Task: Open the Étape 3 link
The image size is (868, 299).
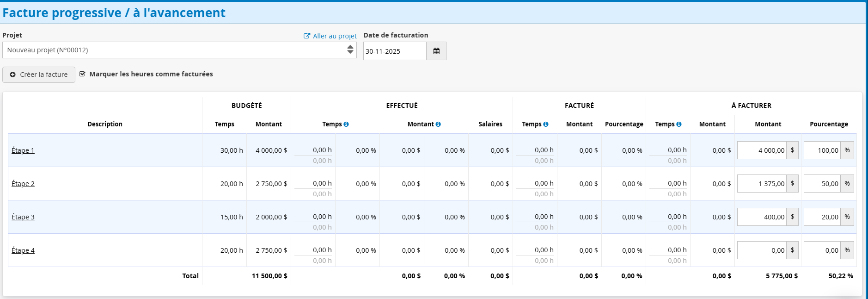Action: [23, 217]
